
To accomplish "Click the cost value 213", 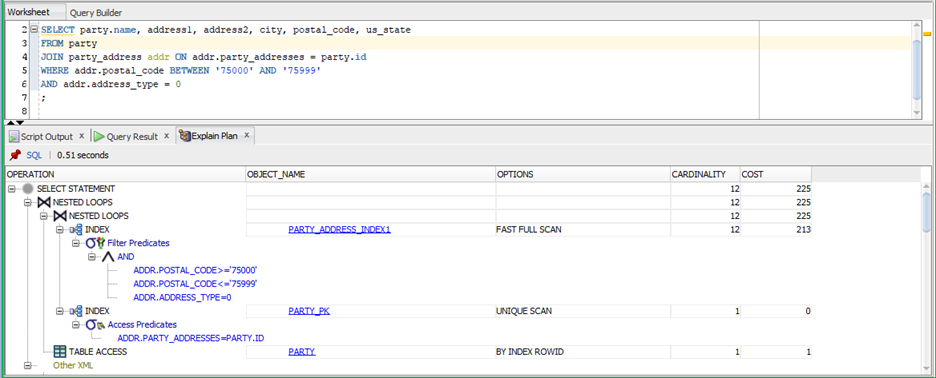I will (x=802, y=229).
